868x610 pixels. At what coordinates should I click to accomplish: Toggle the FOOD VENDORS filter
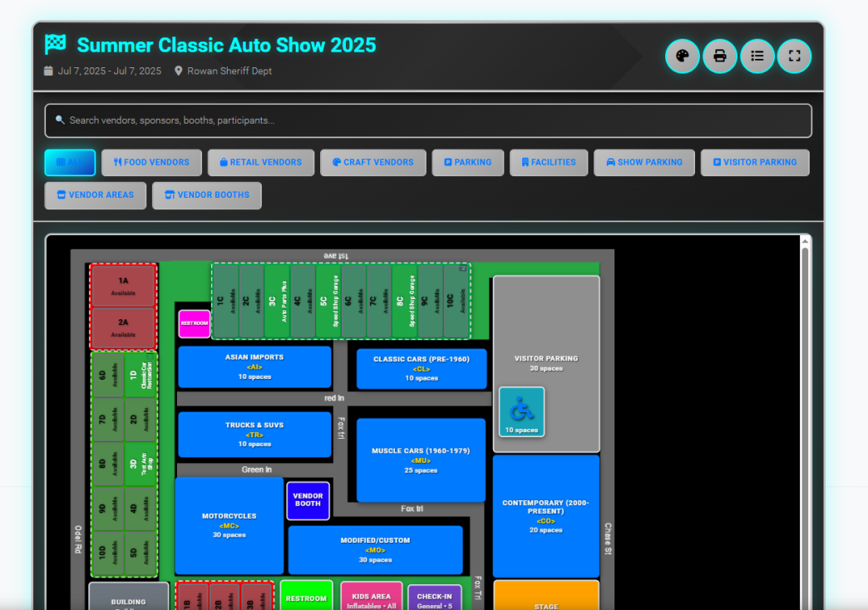pos(151,162)
